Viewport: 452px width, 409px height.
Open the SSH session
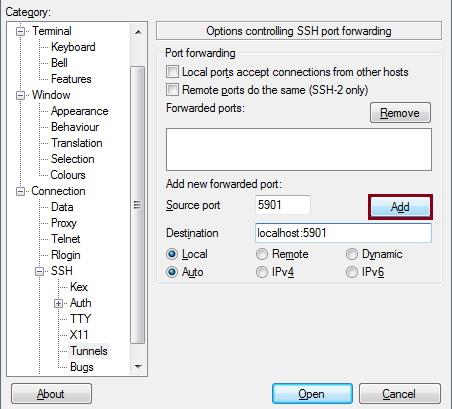click(312, 394)
